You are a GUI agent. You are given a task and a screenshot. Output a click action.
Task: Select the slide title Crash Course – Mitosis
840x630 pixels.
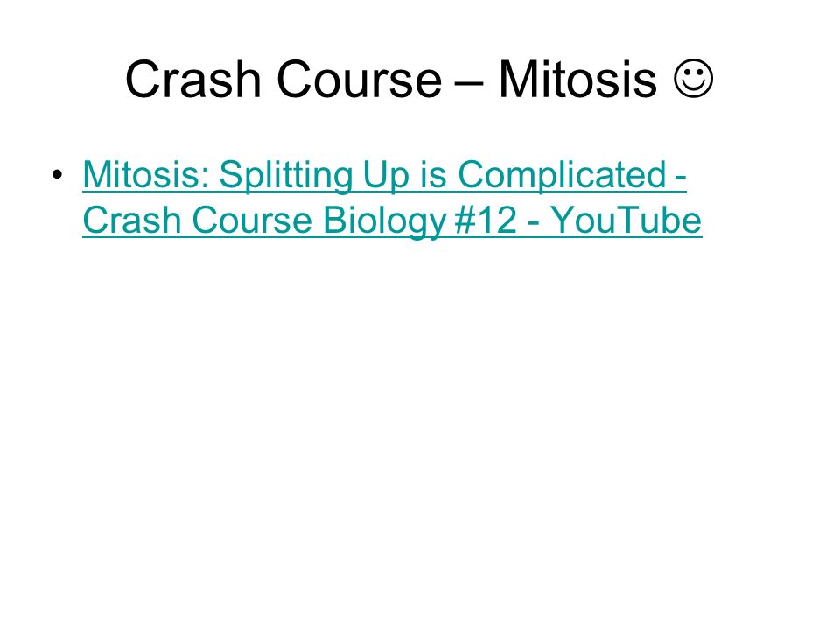click(x=419, y=79)
